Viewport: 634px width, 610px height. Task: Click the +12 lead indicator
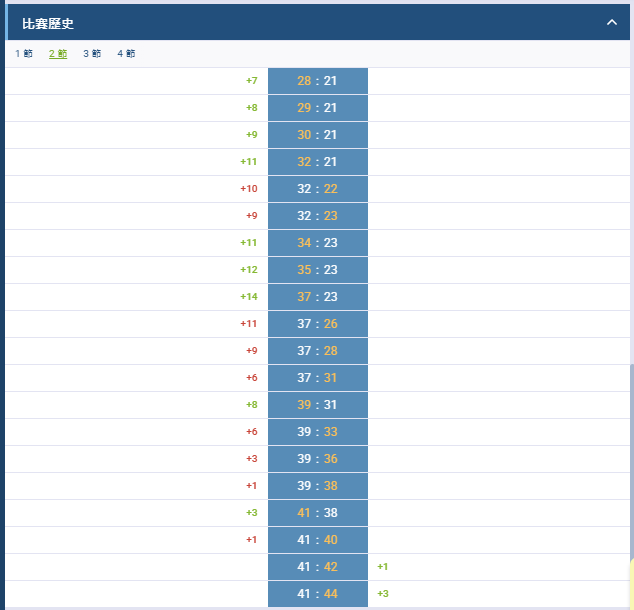249,270
